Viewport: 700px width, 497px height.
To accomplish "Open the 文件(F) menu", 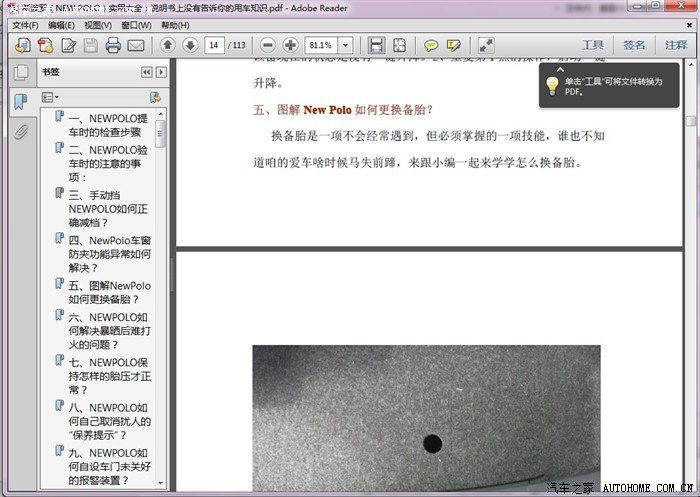I will tap(25, 25).
